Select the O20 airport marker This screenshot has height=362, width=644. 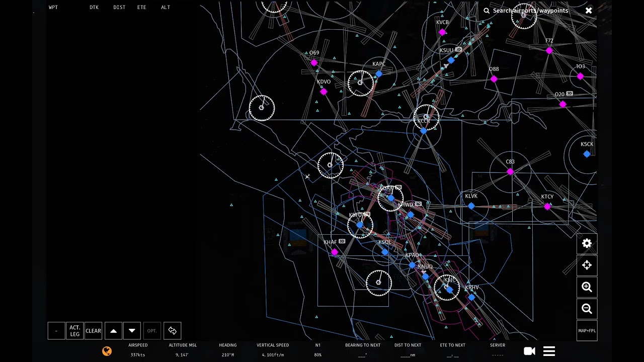pos(562,104)
